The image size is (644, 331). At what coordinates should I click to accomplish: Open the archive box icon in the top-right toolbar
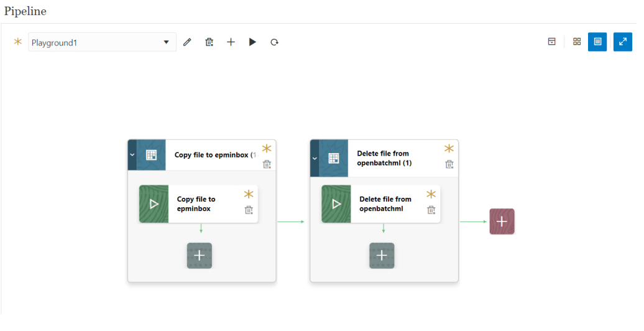pyautogui.click(x=551, y=42)
